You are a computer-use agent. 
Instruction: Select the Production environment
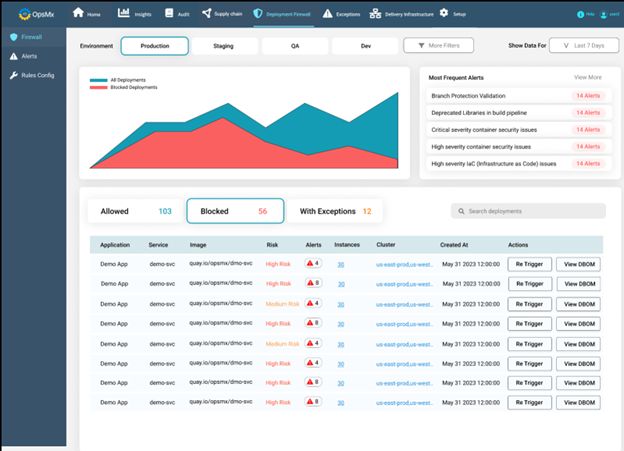[154, 46]
